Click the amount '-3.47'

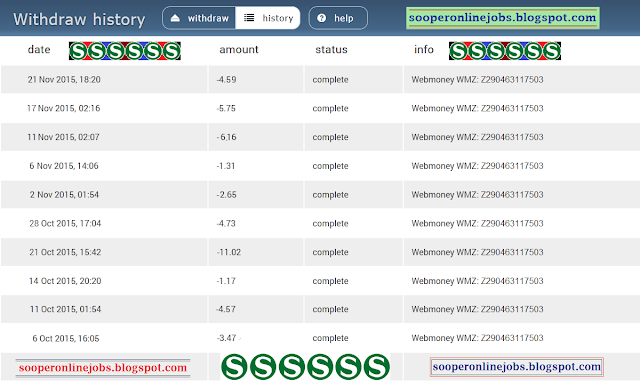pos(227,338)
